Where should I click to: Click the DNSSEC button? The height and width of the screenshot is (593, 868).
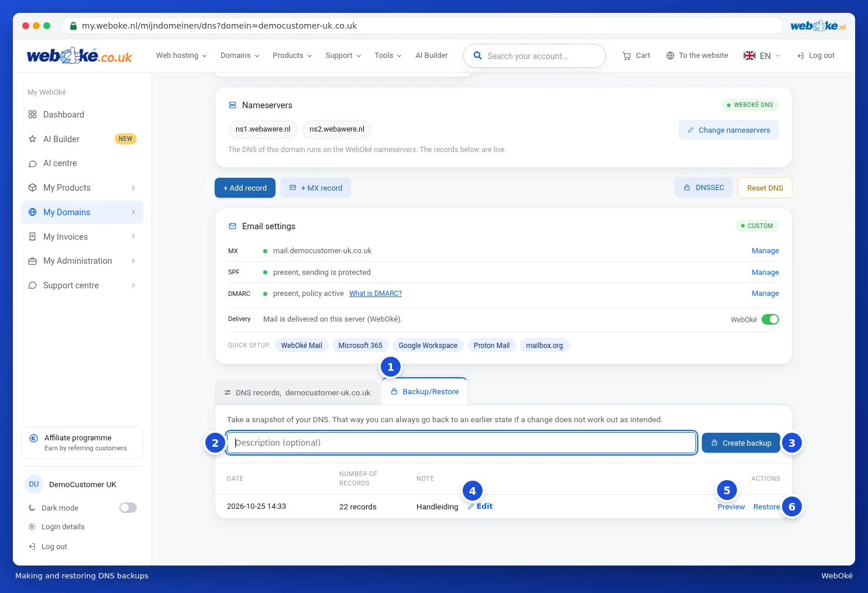[704, 188]
